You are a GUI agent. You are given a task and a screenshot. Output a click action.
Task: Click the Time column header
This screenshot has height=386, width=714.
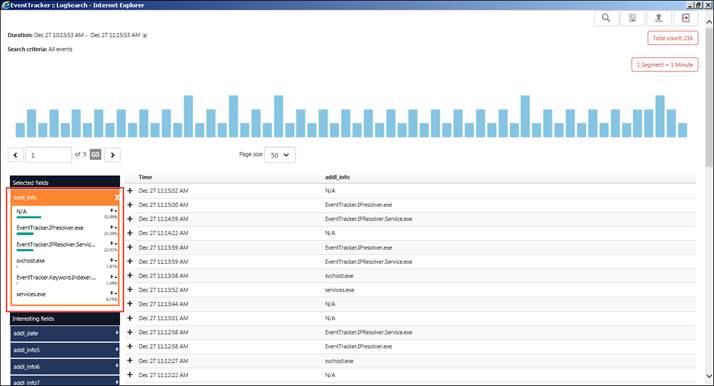(145, 177)
